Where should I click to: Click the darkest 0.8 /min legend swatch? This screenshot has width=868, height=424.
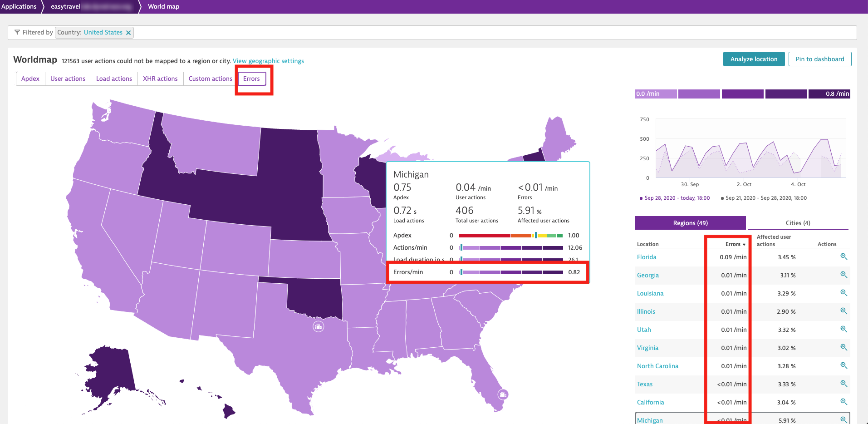coord(829,94)
